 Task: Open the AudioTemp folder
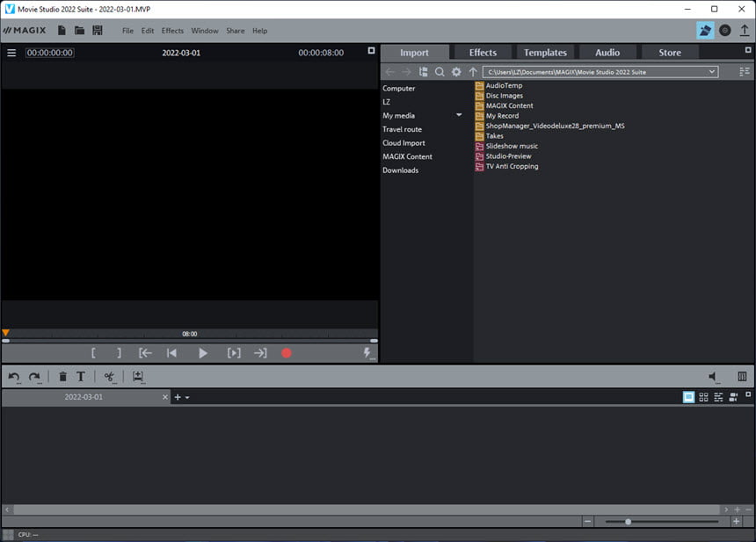tap(504, 85)
